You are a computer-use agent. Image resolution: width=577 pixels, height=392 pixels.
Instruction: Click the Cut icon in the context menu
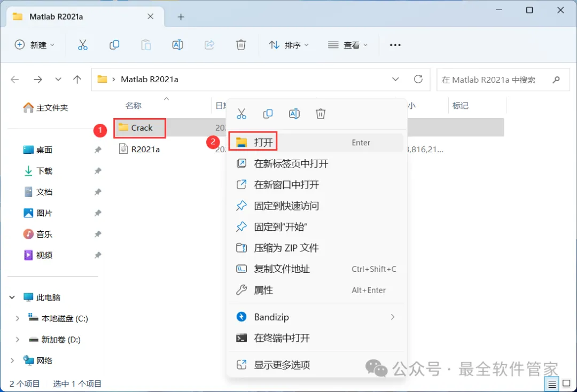point(241,114)
